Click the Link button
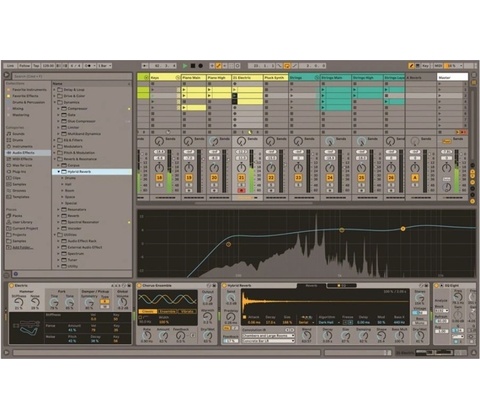The width and height of the screenshot is (480, 420). 10,66
